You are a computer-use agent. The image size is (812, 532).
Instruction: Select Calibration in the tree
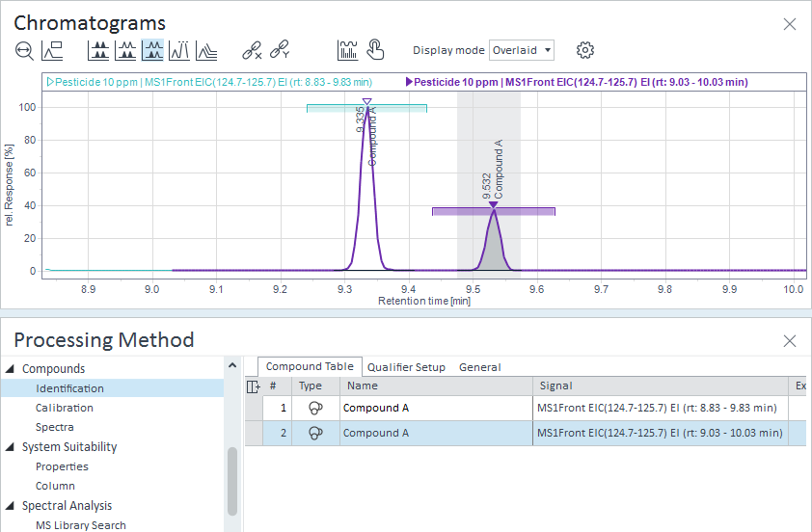65,408
